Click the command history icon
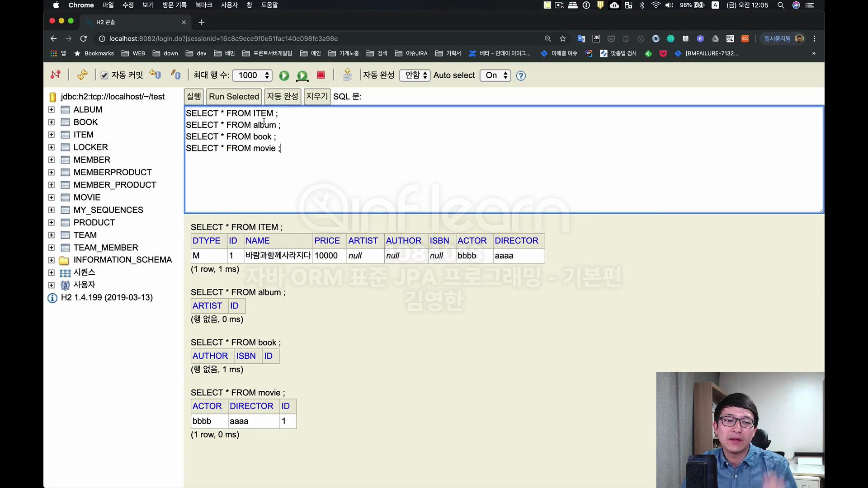Screen dimensions: 868x488 coord(347,75)
